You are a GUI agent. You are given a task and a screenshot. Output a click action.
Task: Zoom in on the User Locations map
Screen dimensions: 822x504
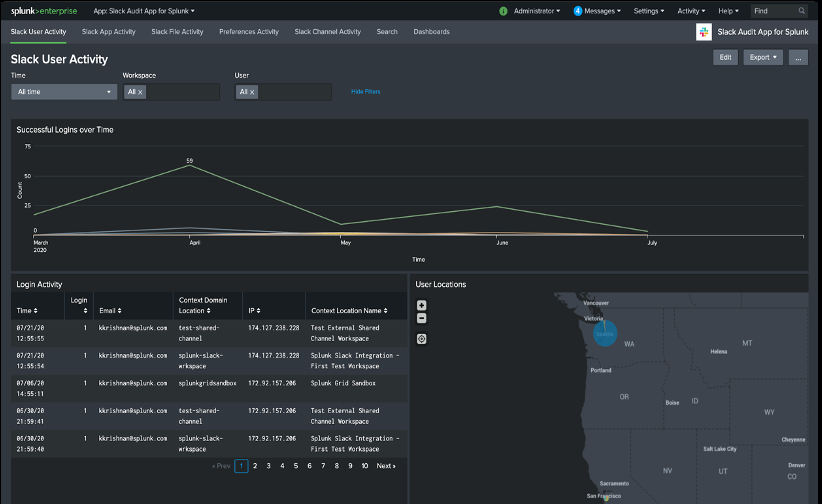pos(421,305)
